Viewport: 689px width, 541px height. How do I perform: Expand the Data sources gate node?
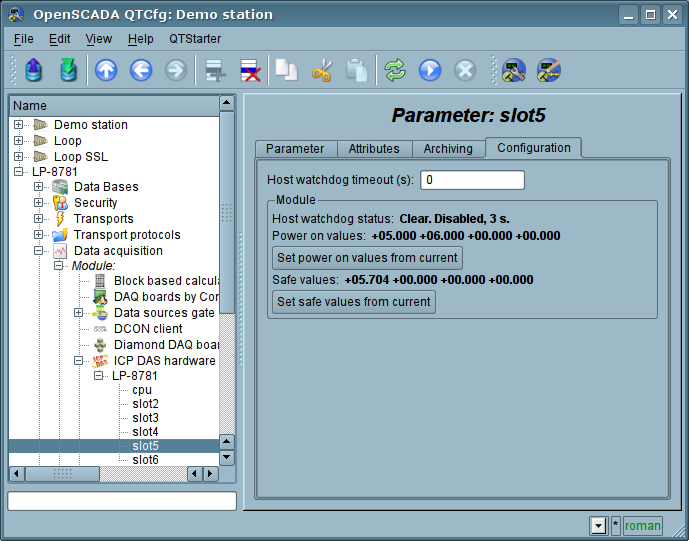coord(79,313)
